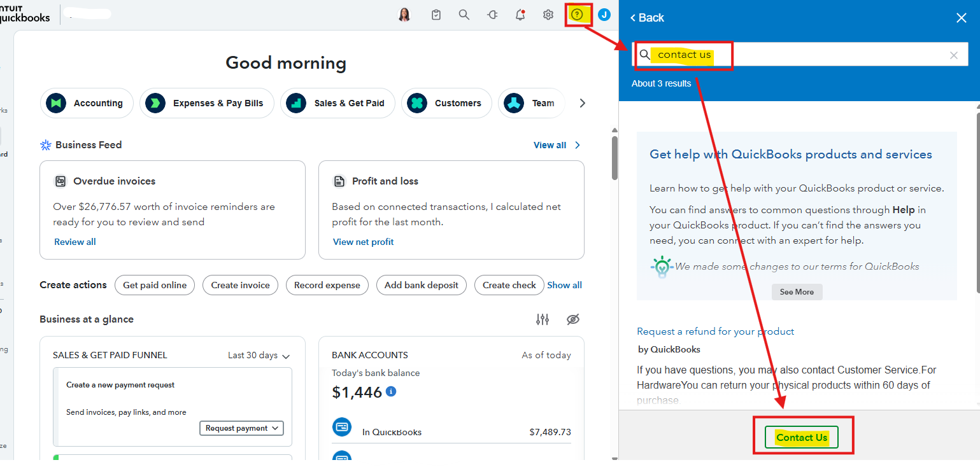980x467 pixels.
Task: Open the clipboard tasks icon
Action: 436,15
